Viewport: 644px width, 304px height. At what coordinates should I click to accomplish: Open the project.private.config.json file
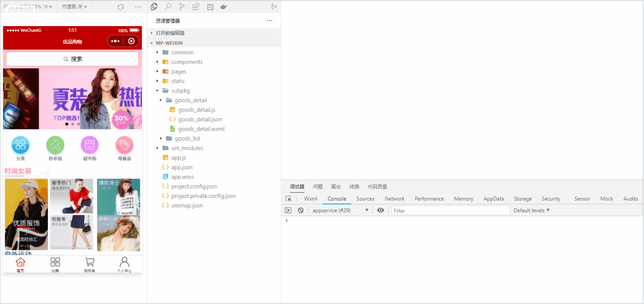[x=203, y=196]
